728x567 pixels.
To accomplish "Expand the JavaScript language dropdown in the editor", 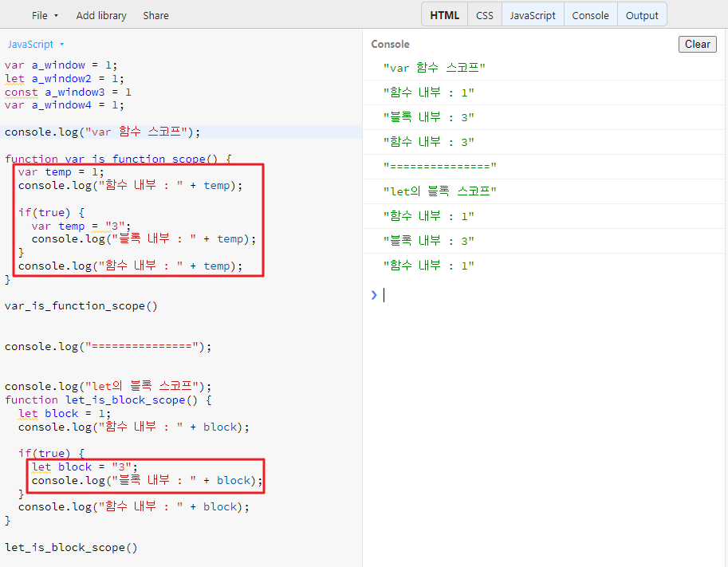I will (36, 44).
